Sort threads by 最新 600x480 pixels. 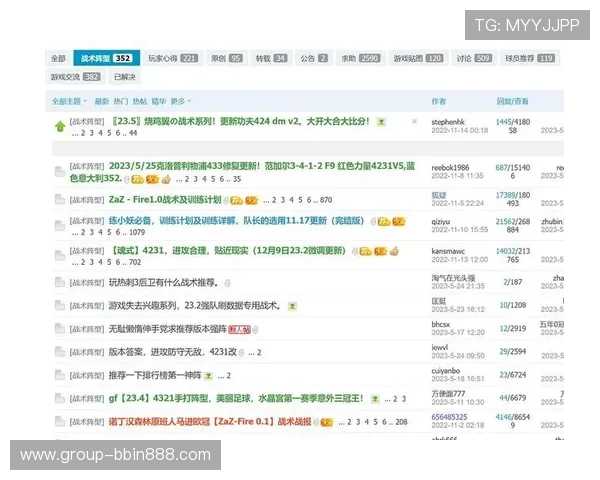pos(102,101)
